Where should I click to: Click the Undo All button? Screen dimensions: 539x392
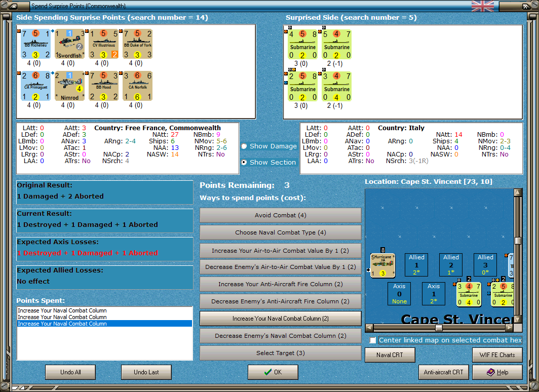70,372
